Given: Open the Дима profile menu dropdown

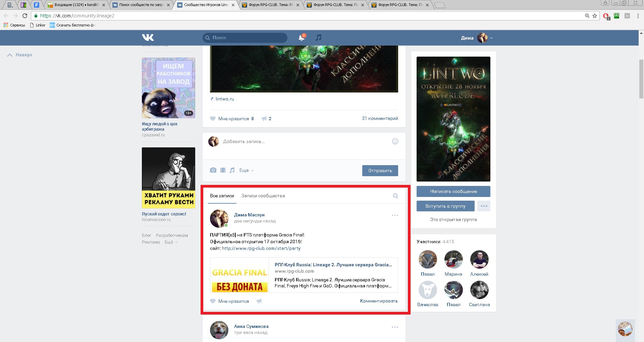Looking at the screenshot, I should [x=477, y=38].
